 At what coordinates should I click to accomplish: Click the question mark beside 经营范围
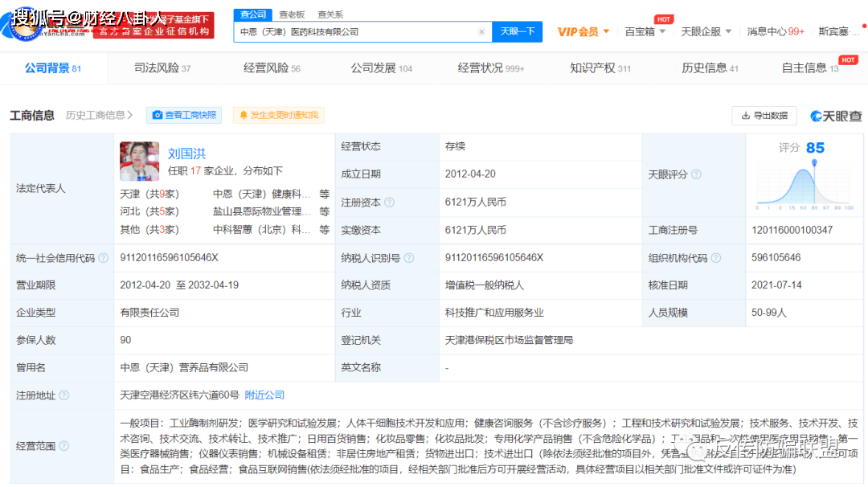[64, 444]
